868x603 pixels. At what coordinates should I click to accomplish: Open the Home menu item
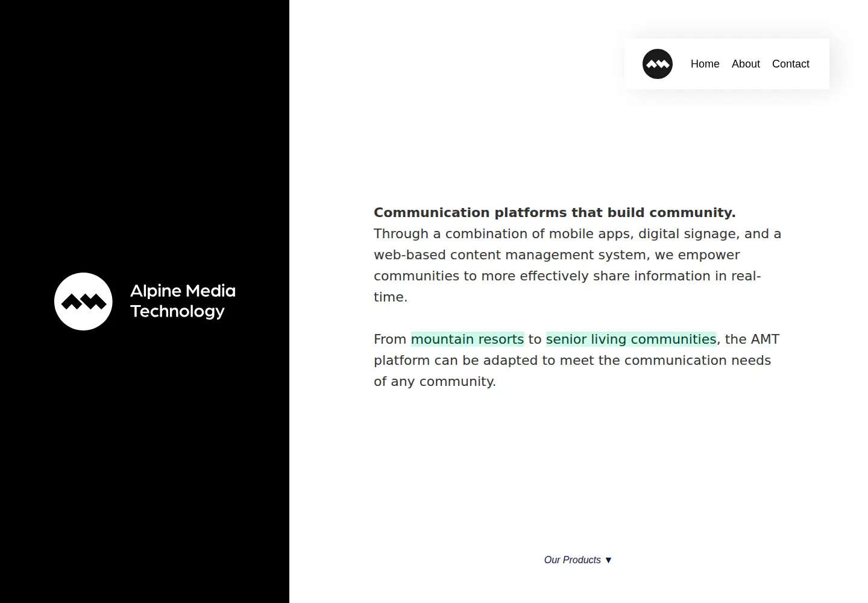point(705,64)
